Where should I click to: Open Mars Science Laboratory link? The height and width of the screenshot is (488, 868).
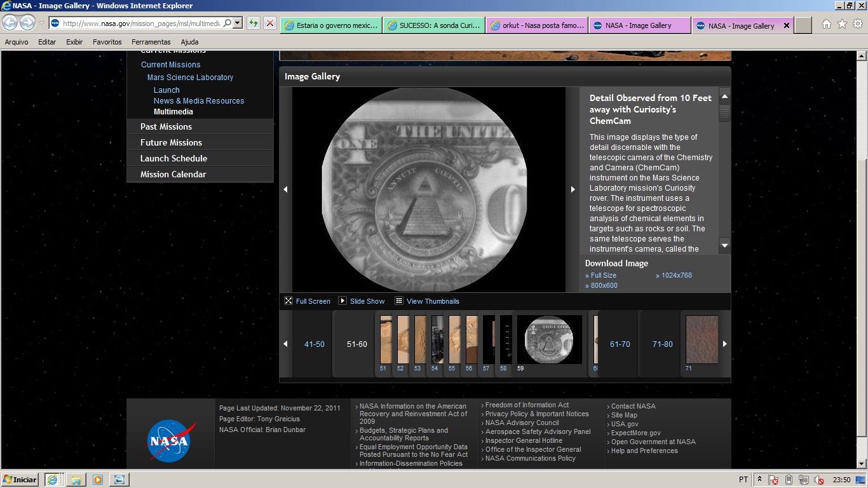(190, 78)
